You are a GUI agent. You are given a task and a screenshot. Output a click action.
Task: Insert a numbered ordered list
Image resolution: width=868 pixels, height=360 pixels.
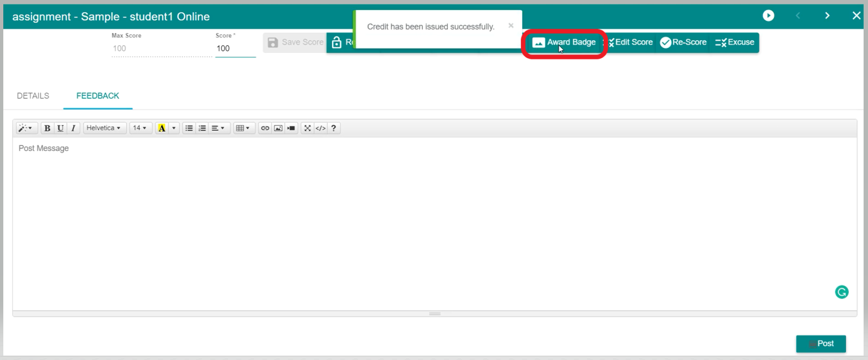click(202, 128)
